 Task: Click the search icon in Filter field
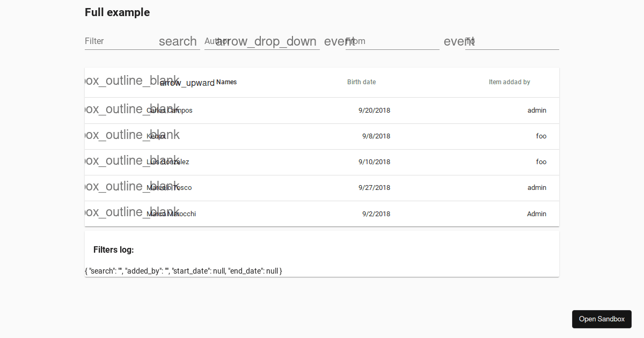(178, 41)
